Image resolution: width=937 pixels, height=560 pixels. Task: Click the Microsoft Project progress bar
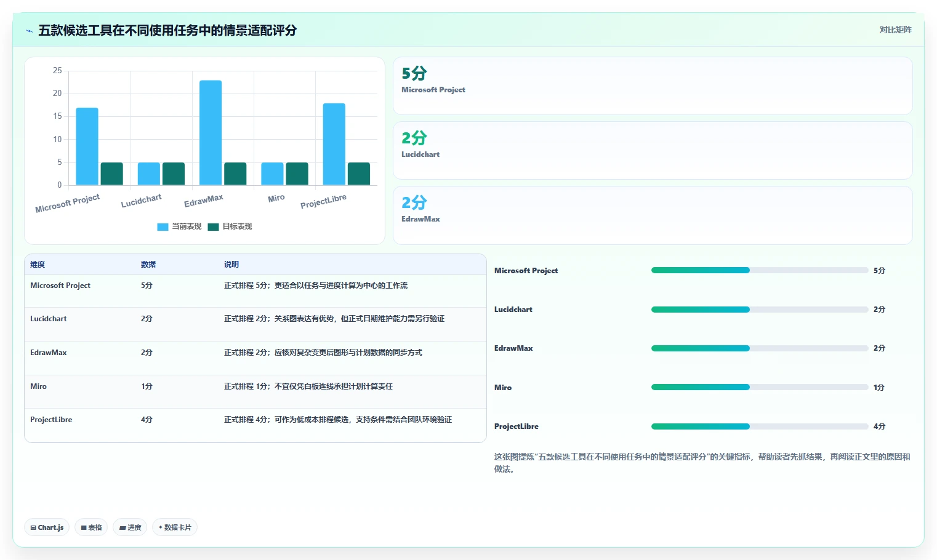pyautogui.click(x=760, y=270)
